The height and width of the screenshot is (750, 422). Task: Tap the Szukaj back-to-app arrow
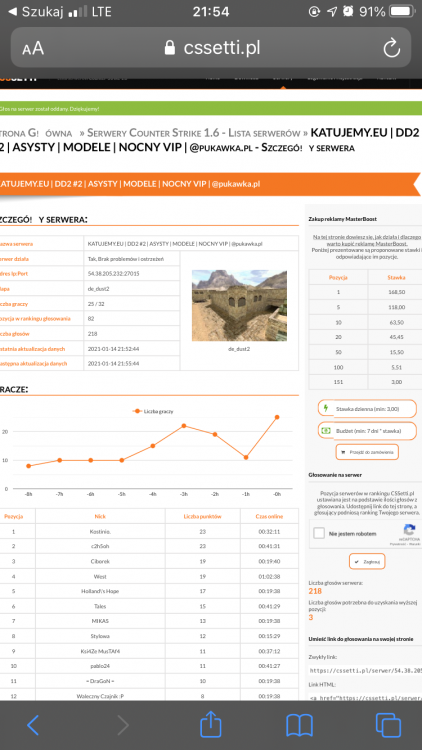coord(12,11)
